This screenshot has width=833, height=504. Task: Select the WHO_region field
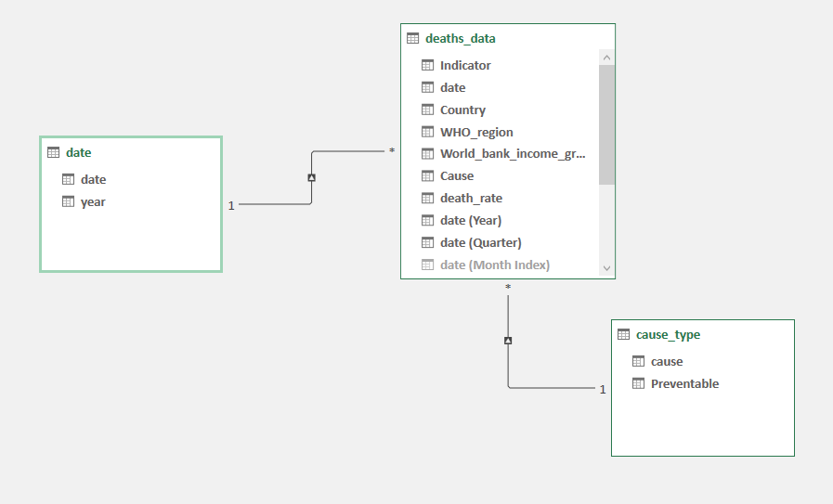476,132
